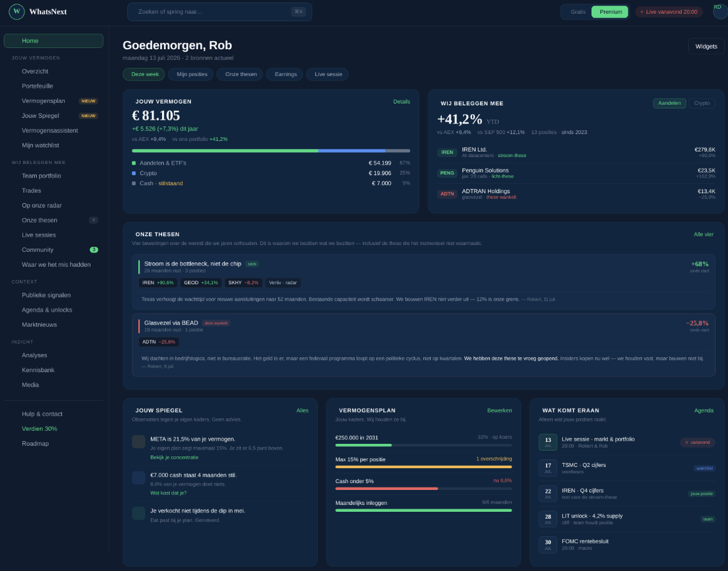Screen dimensions: 728x571
Task: Open Jouw Spiegel in the sidebar
Action: point(54,115)
